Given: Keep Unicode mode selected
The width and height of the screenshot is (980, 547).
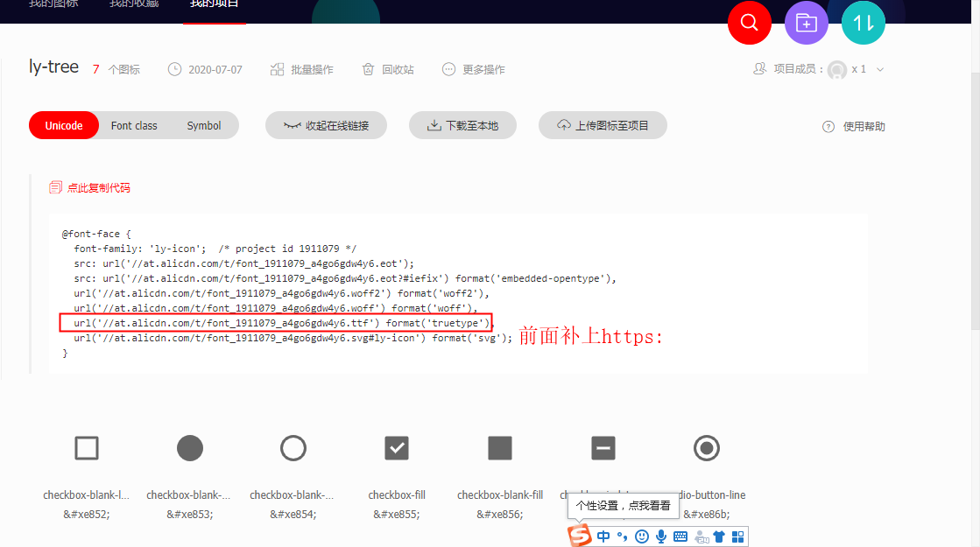Looking at the screenshot, I should (63, 125).
